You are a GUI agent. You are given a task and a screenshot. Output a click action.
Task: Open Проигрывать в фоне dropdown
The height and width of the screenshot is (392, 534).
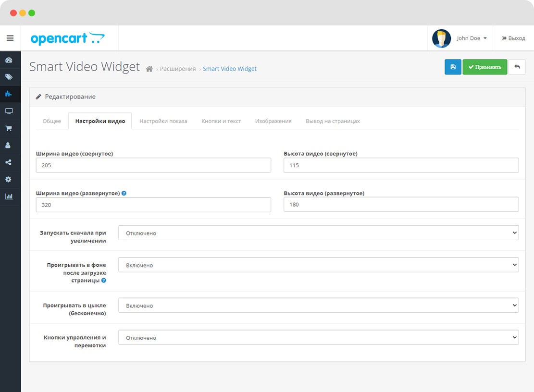point(319,265)
